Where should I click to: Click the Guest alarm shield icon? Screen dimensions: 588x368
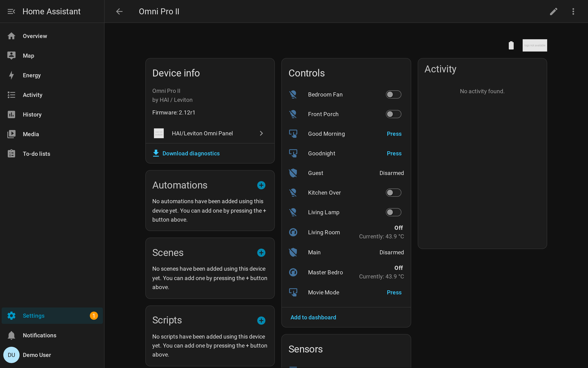pos(293,173)
